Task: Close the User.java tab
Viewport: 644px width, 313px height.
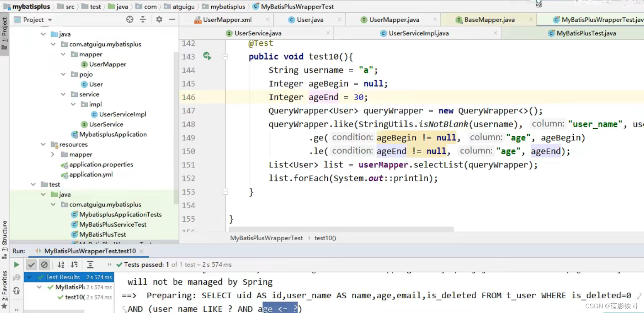Action: pos(340,19)
